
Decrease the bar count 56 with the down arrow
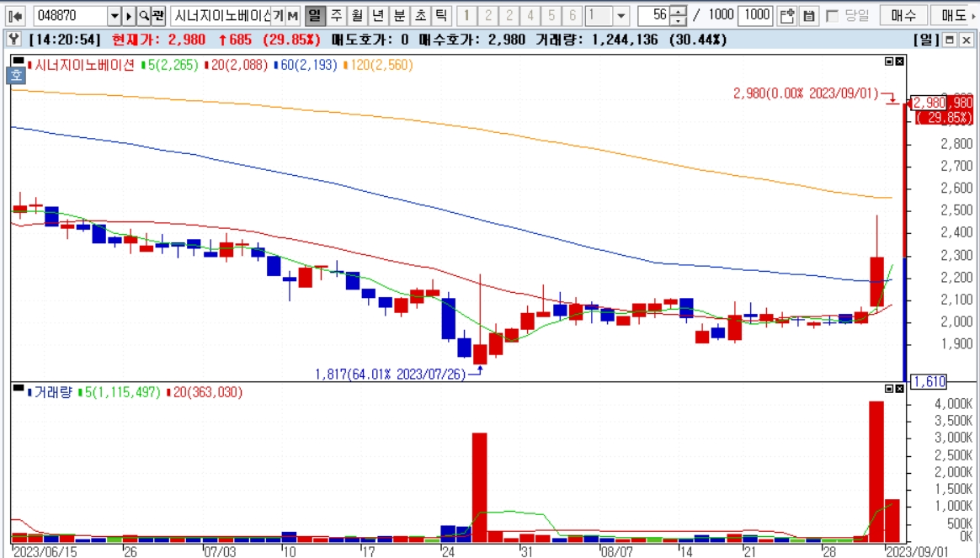[678, 21]
